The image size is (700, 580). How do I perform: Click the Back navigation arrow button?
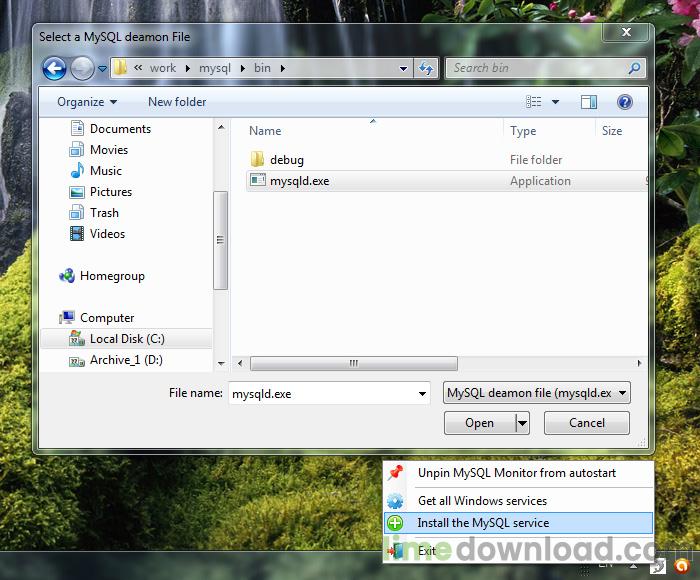click(54, 68)
